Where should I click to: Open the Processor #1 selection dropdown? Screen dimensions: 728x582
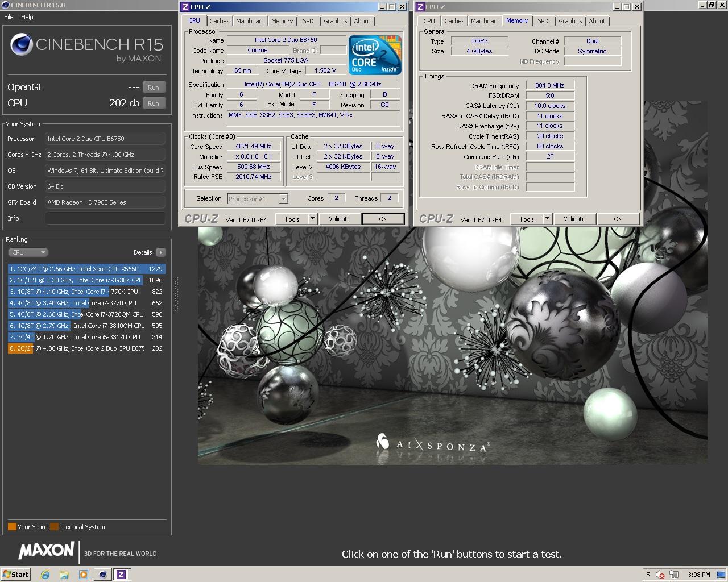click(x=258, y=199)
